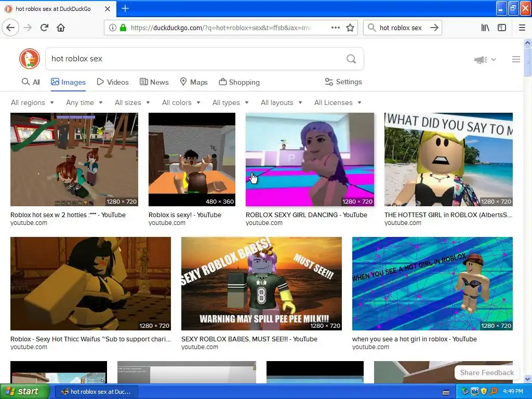Open the "WHAT DID YOU SAY" beach thumbnail

[448, 159]
